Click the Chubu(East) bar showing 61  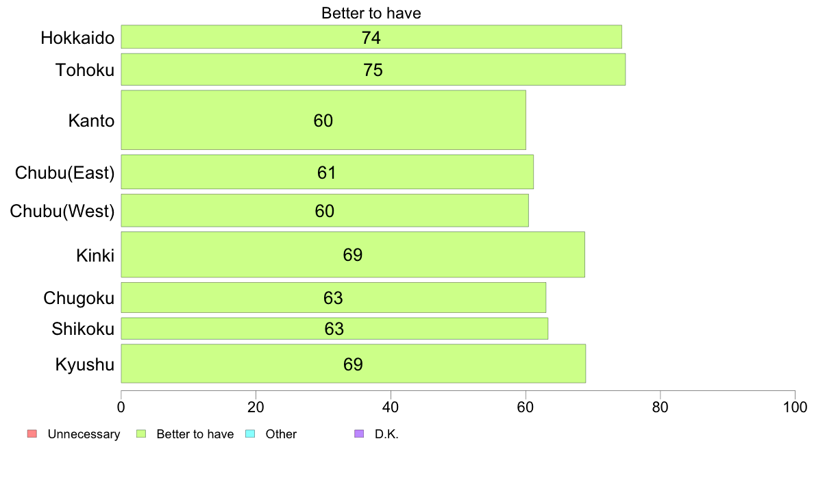327,172
